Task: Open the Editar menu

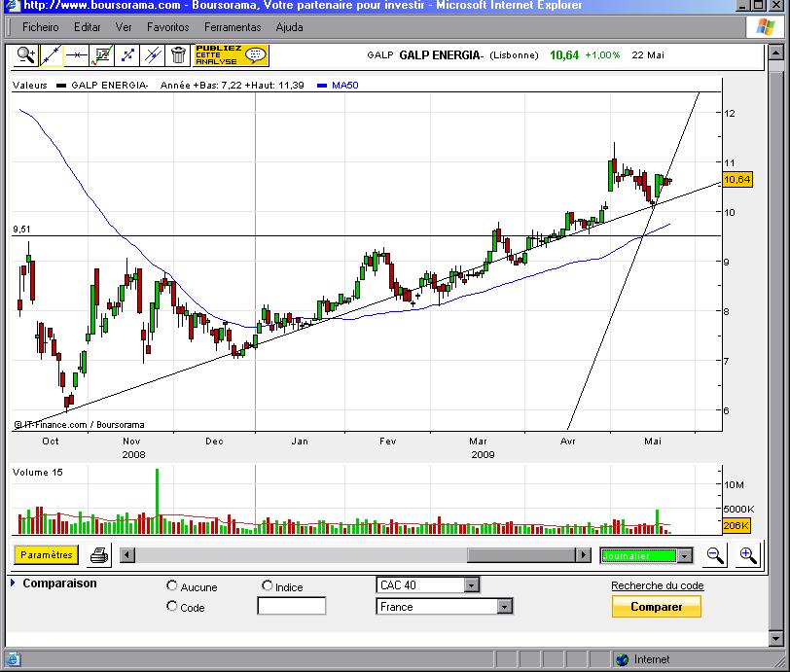Action: pos(88,27)
